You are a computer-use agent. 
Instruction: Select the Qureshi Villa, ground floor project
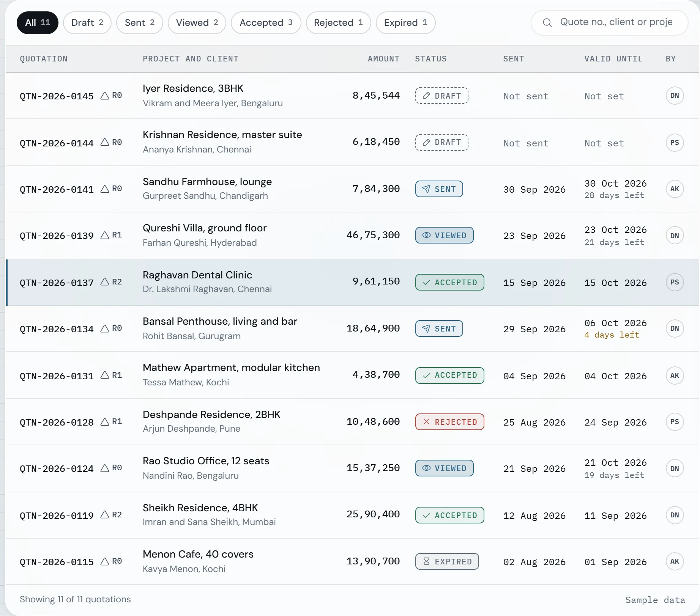(205, 228)
